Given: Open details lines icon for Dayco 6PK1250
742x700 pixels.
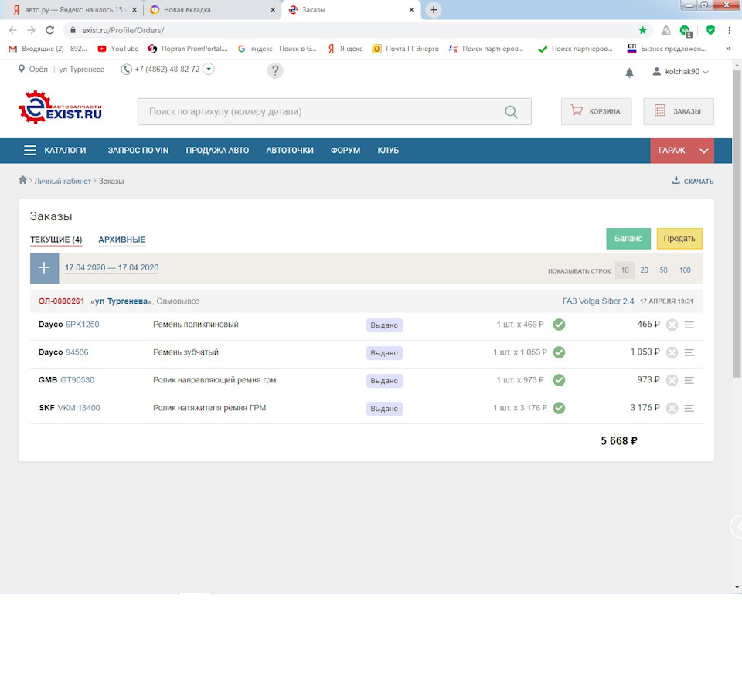Looking at the screenshot, I should tap(689, 325).
